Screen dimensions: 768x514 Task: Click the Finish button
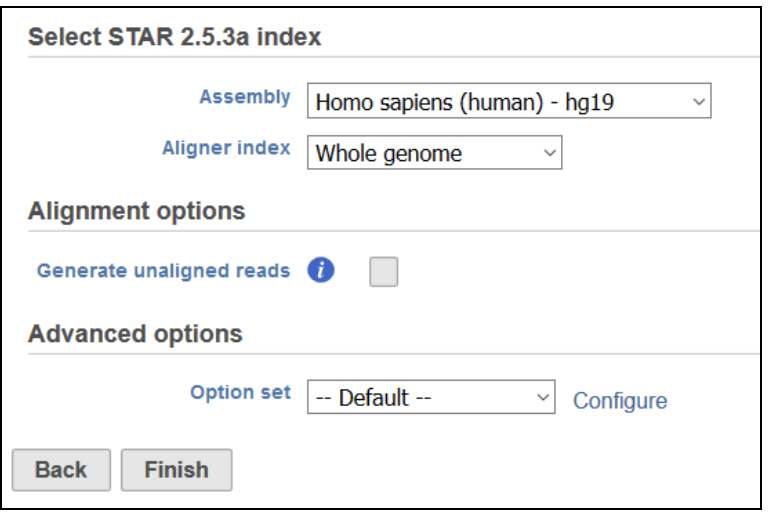coord(176,470)
